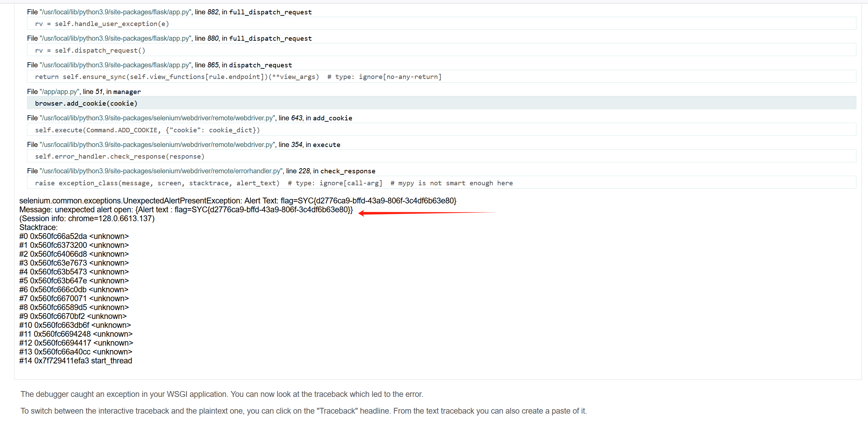Click the handle_user_exception code line
This screenshot has height=428, width=868.
102,24
